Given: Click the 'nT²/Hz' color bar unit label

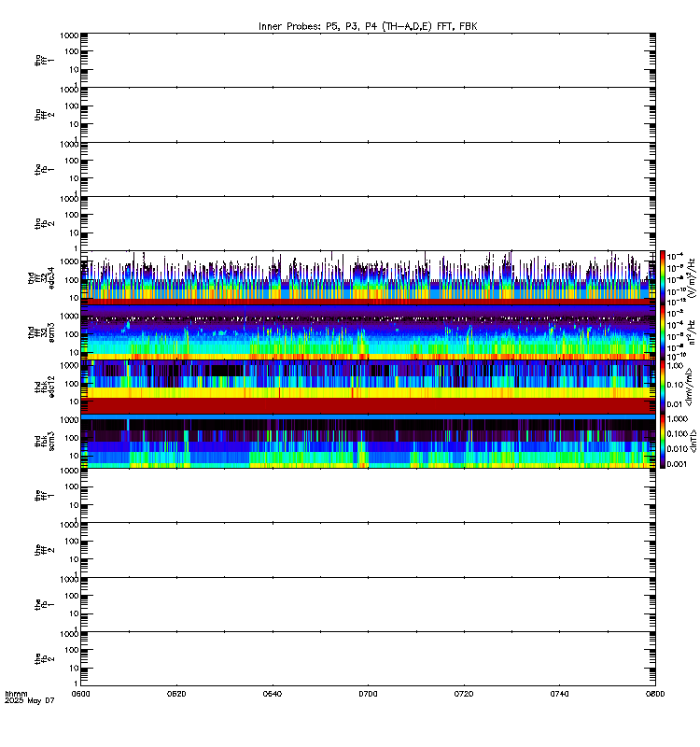Looking at the screenshot, I should [692, 332].
